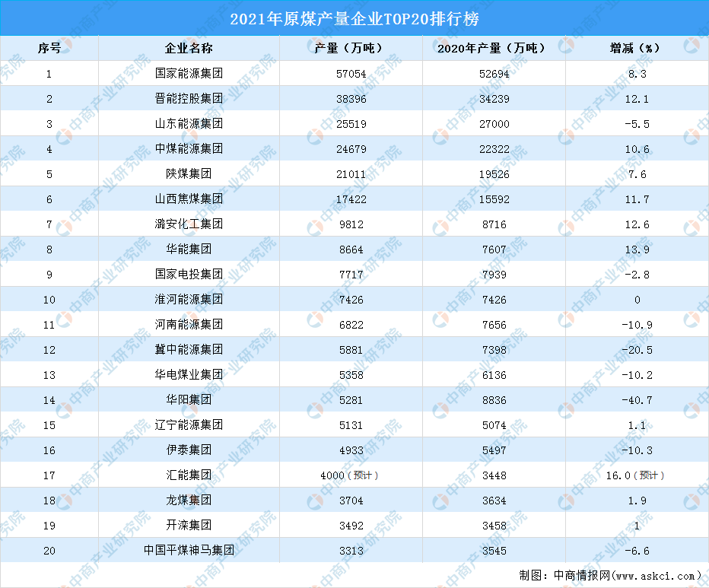Select the '序号' column header
The image size is (709, 588).
49,48
